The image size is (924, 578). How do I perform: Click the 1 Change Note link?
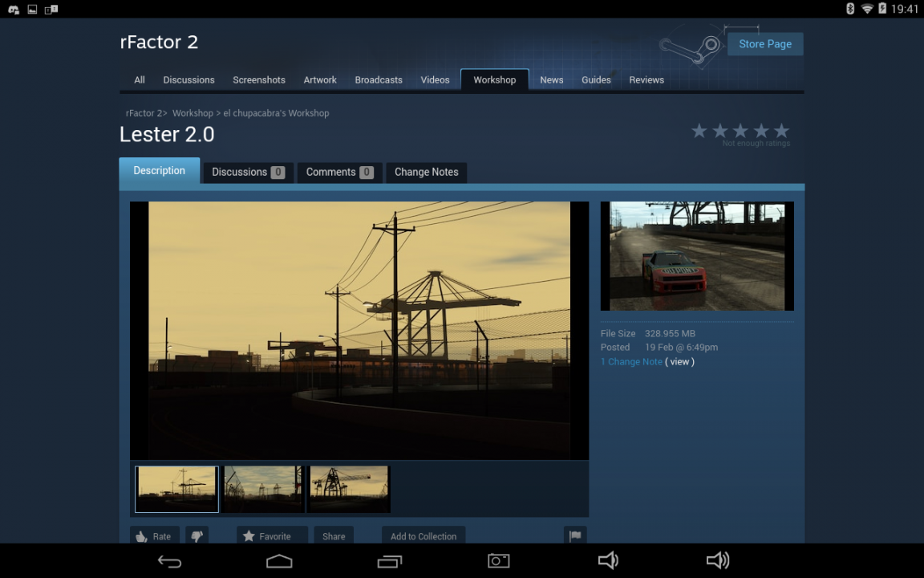tap(631, 361)
